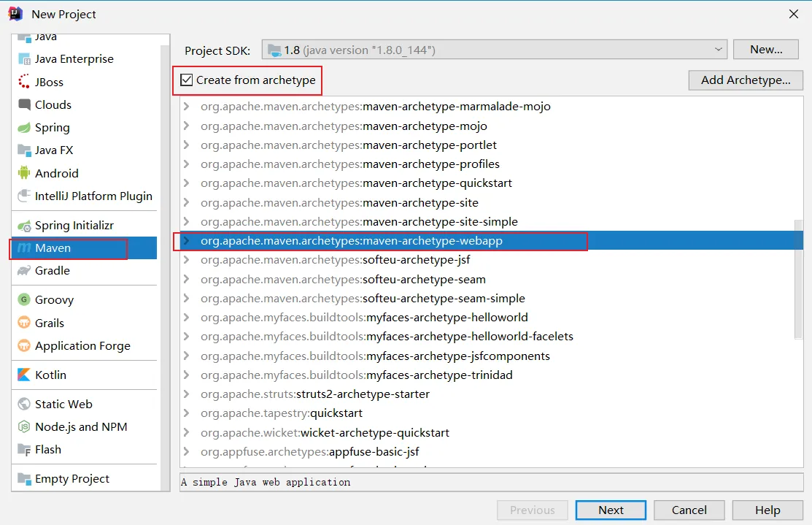Select Spring Initializr project type

pos(74,226)
